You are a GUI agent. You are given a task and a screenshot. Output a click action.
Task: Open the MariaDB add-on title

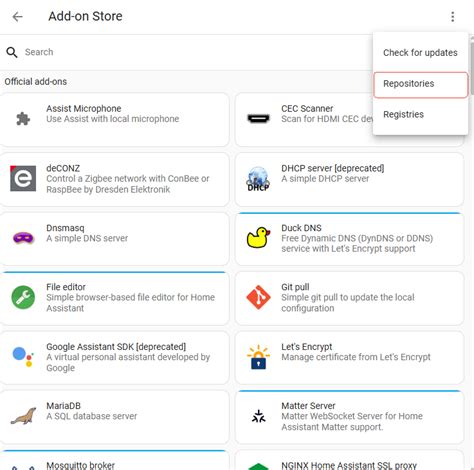pos(63,406)
